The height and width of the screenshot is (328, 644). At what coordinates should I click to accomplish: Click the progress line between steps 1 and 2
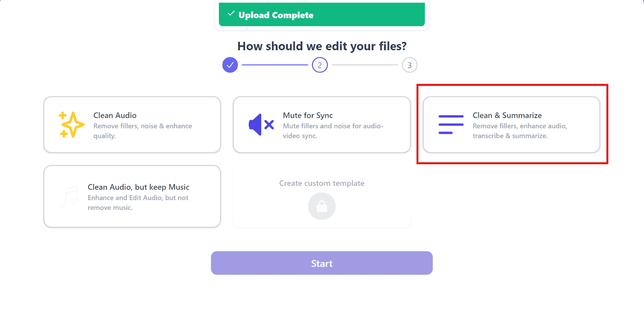275,65
